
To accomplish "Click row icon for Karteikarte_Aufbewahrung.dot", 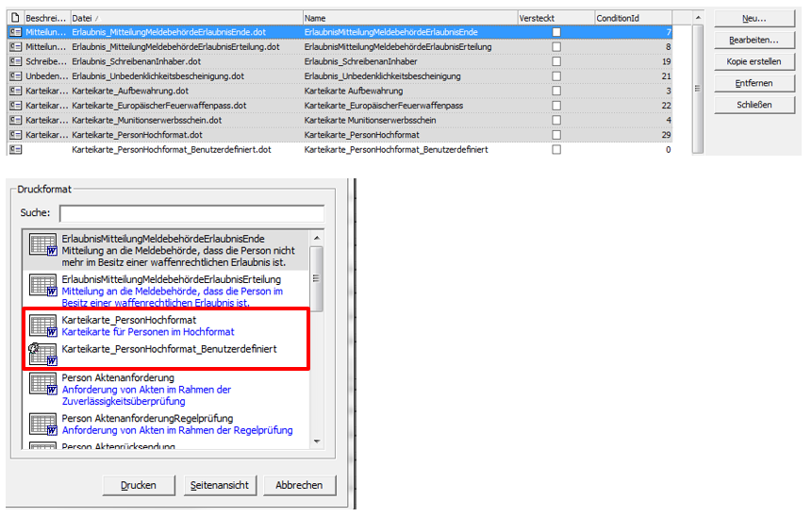I will (14, 91).
